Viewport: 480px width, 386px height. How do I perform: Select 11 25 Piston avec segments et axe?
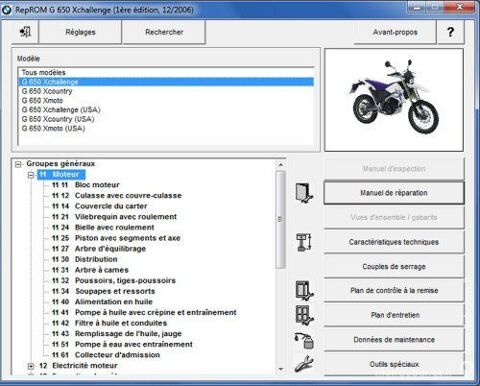click(116, 238)
